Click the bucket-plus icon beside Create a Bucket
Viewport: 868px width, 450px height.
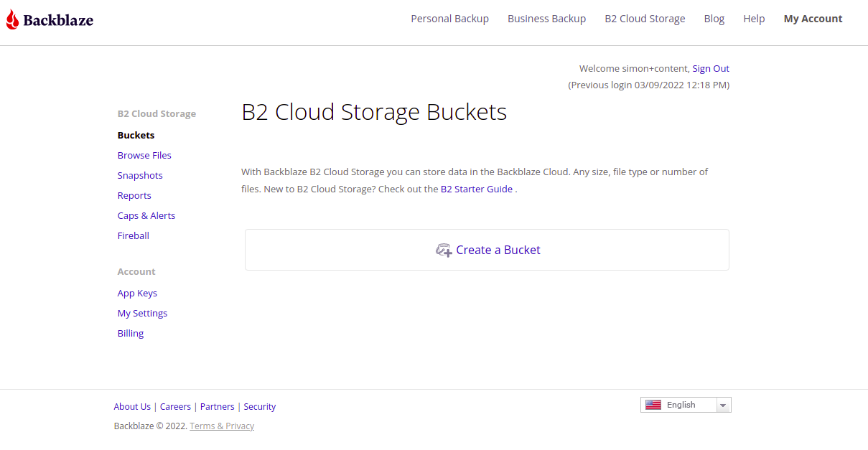[x=444, y=250]
